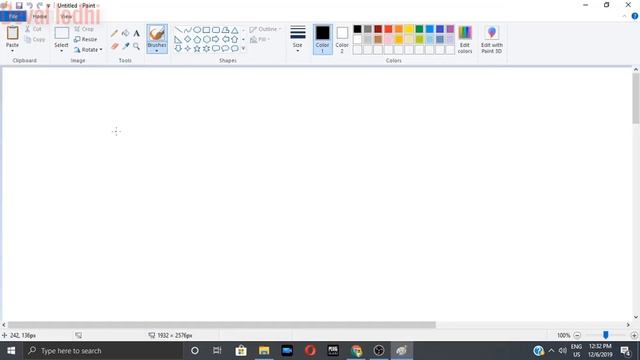Click the horizontal scrollbar thumb
The width and height of the screenshot is (640, 360).
click(222, 325)
